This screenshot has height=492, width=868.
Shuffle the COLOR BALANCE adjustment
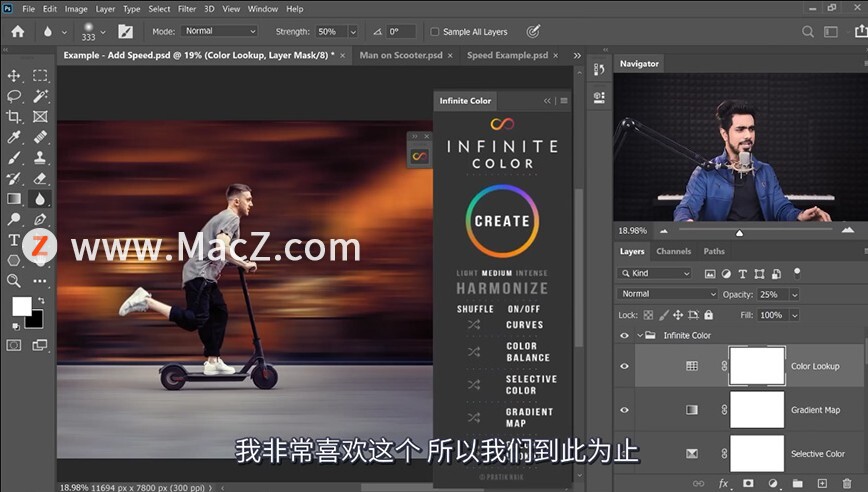coord(474,351)
